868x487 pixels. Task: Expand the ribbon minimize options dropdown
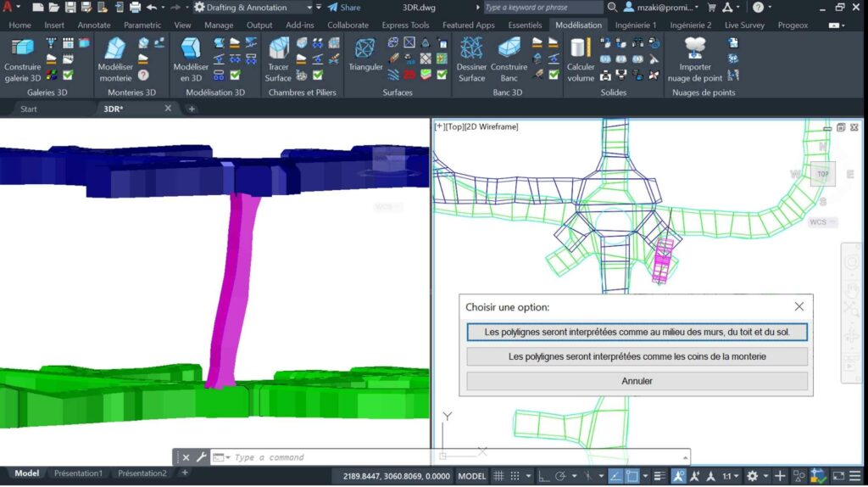[x=843, y=25]
